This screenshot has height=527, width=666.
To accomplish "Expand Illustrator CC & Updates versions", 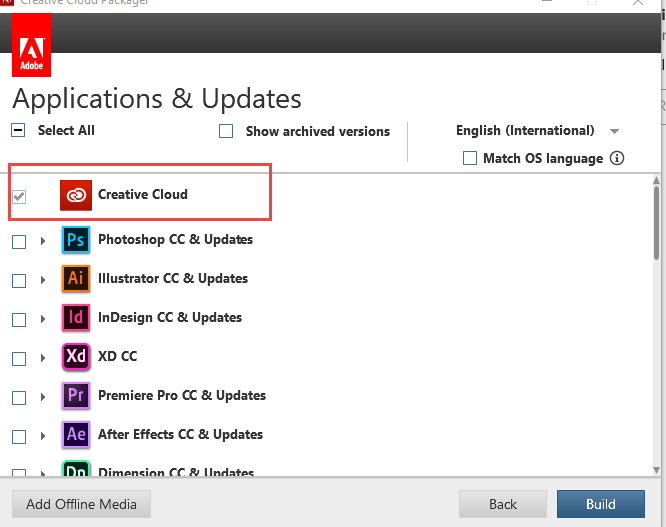I will 43,280.
